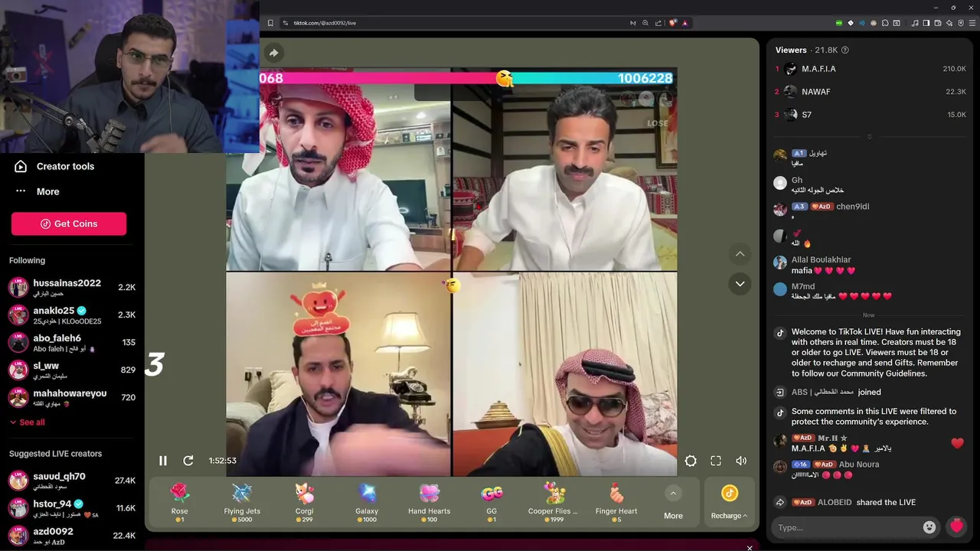
Task: Send a Galaxy gift
Action: click(367, 502)
